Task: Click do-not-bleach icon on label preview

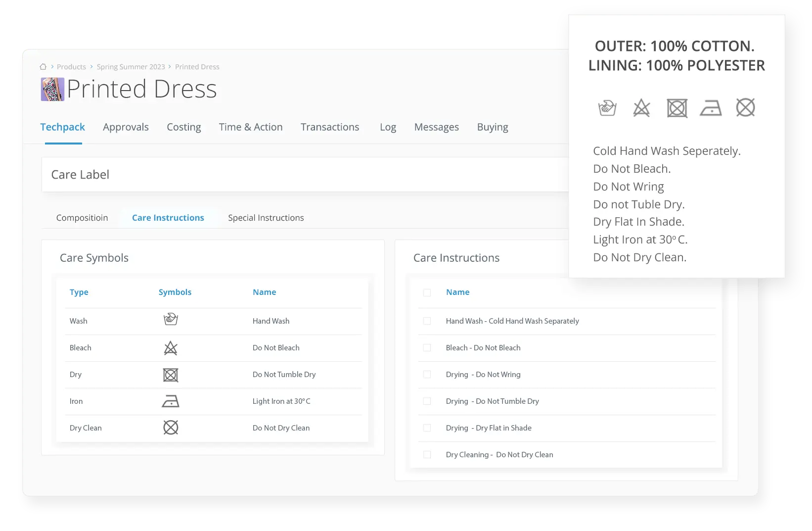Action: coord(641,107)
